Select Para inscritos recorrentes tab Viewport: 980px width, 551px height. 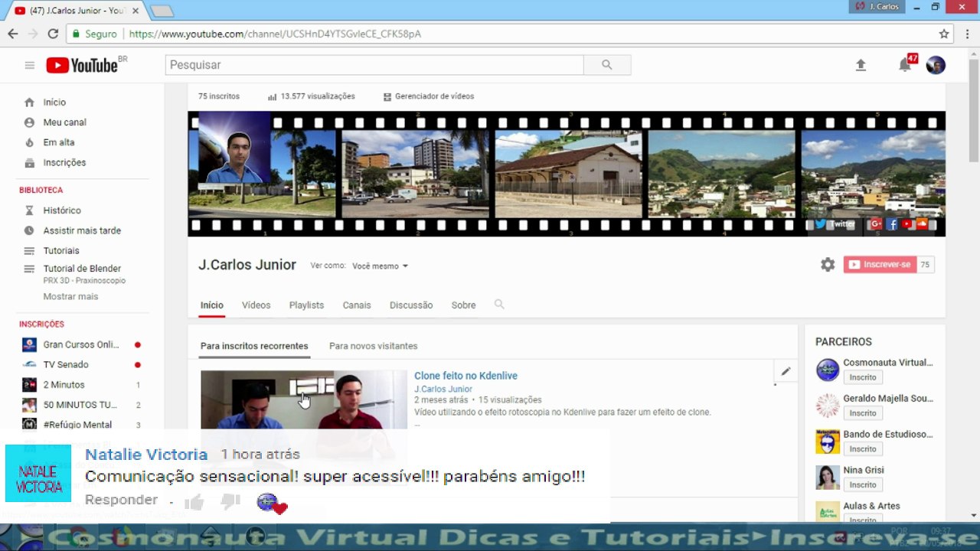click(x=254, y=346)
